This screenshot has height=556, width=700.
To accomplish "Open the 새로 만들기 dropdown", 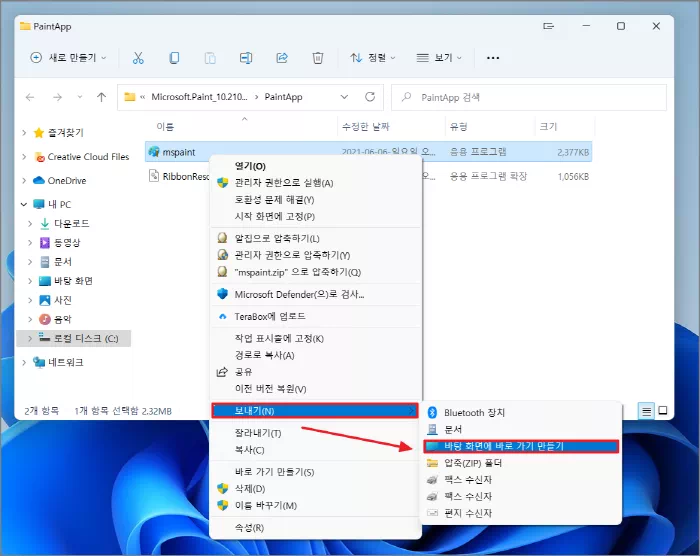I will tap(68, 58).
